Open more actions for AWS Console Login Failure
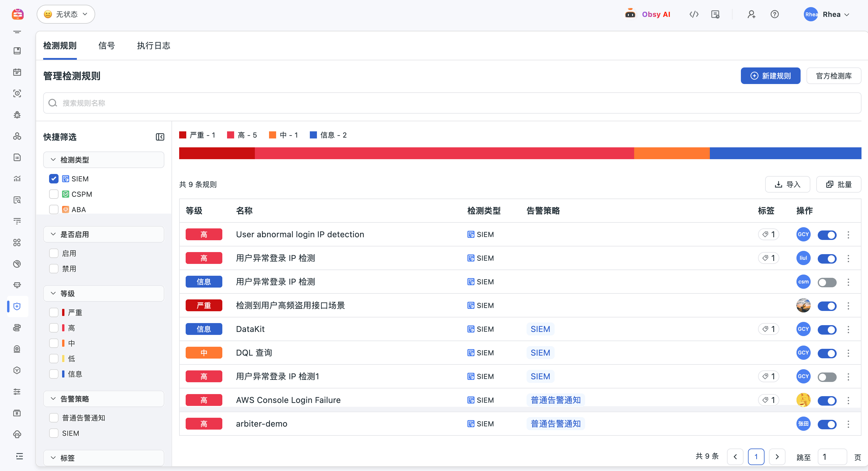This screenshot has height=471, width=868. (x=848, y=400)
